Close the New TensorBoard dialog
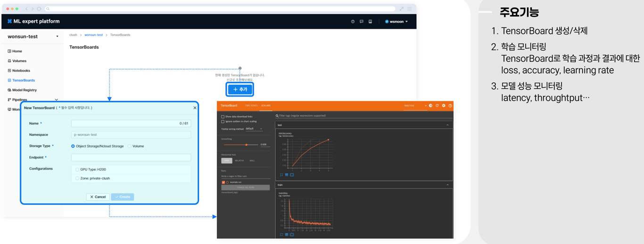Viewport: 644px width, 244px height. tap(195, 108)
